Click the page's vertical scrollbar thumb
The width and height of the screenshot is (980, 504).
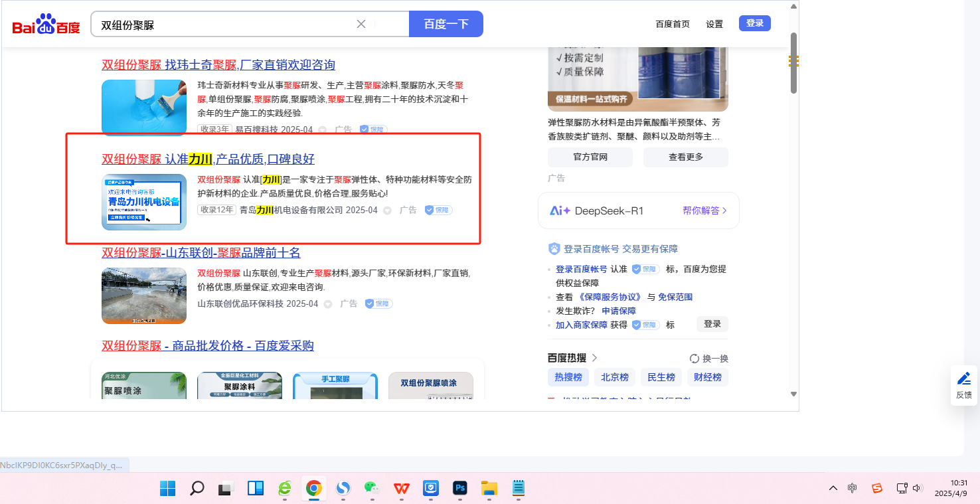[x=793, y=63]
